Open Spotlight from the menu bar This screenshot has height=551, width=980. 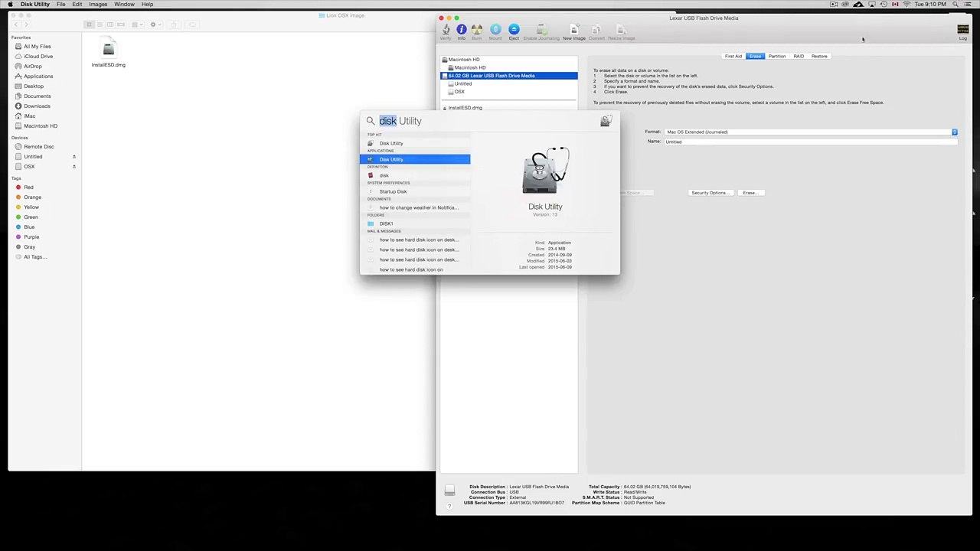[956, 5]
